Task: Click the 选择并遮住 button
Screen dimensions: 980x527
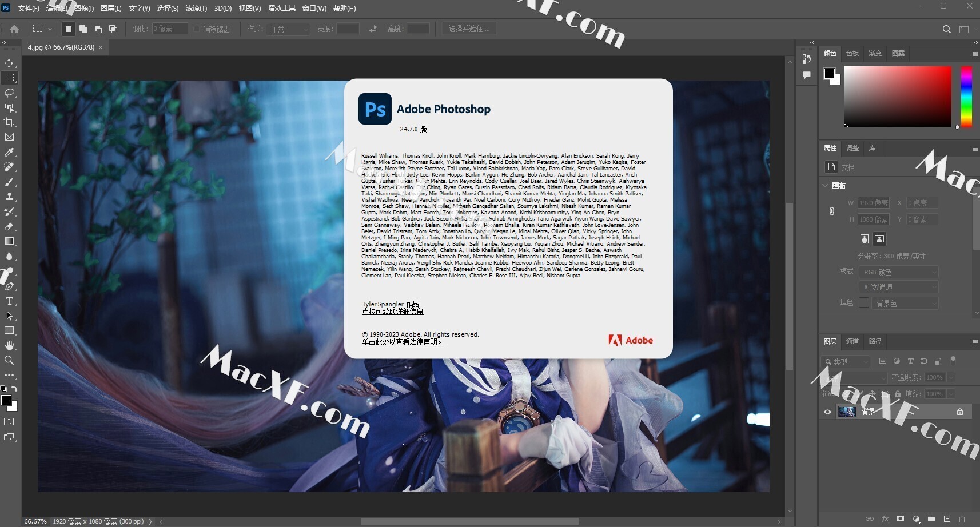Action: click(x=469, y=29)
